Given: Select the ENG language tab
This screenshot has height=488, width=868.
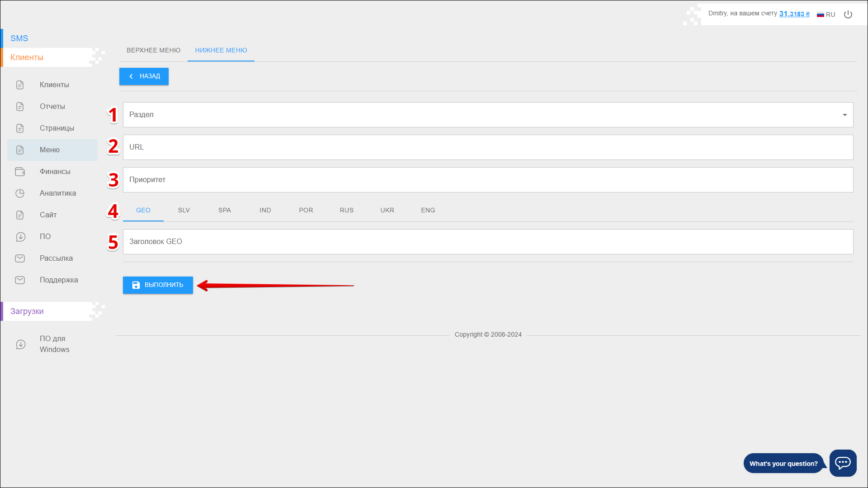Looking at the screenshot, I should 428,210.
